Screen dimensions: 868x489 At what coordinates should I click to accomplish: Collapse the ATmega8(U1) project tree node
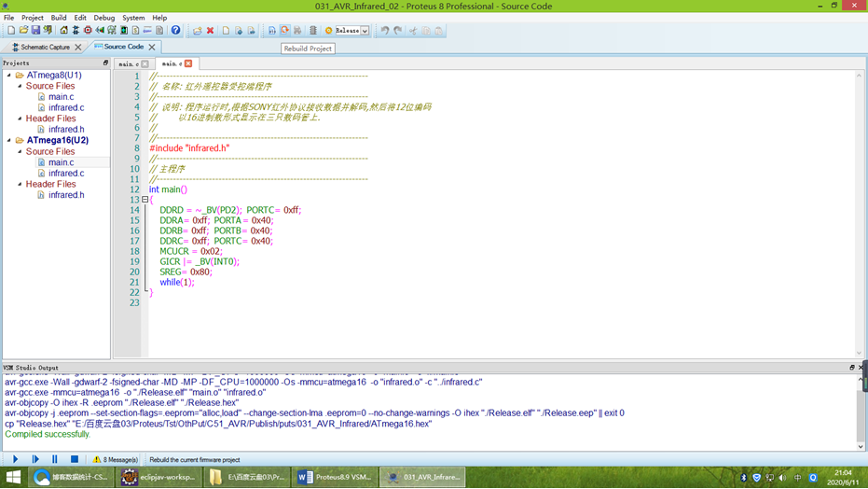click(x=9, y=76)
